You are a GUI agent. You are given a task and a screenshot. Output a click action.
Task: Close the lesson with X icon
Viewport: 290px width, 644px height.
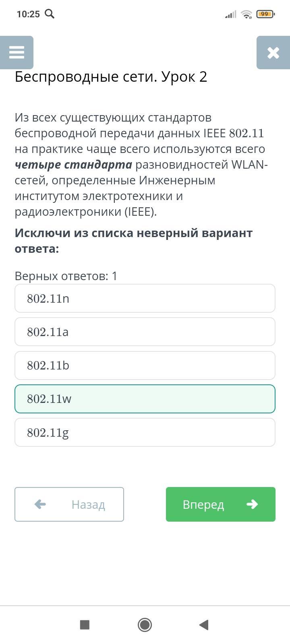(x=273, y=52)
